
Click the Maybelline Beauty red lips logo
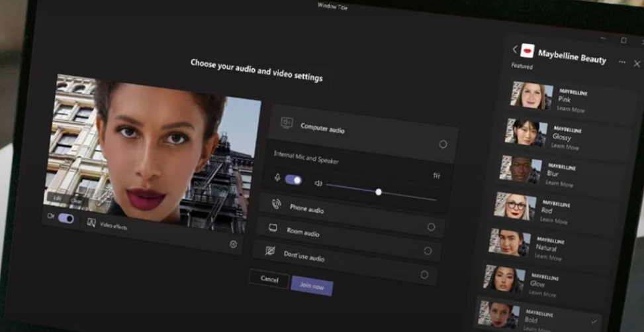coord(527,50)
